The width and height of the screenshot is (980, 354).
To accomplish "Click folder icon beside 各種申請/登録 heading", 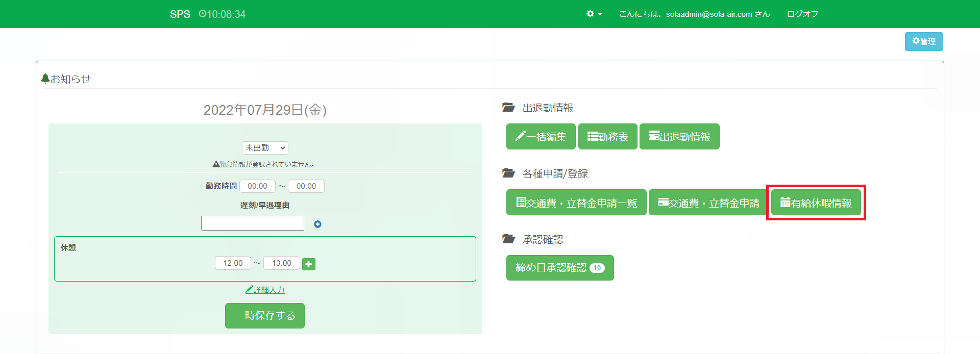I will [508, 173].
